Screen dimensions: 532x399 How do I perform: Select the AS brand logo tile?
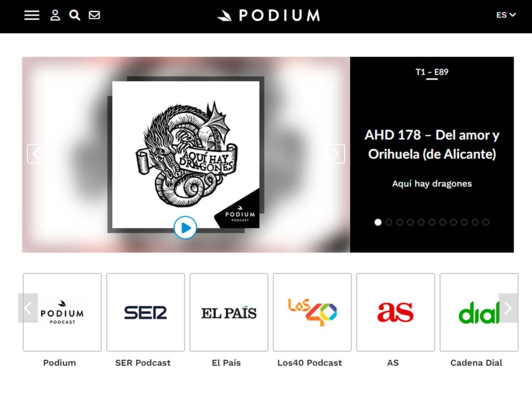click(396, 312)
